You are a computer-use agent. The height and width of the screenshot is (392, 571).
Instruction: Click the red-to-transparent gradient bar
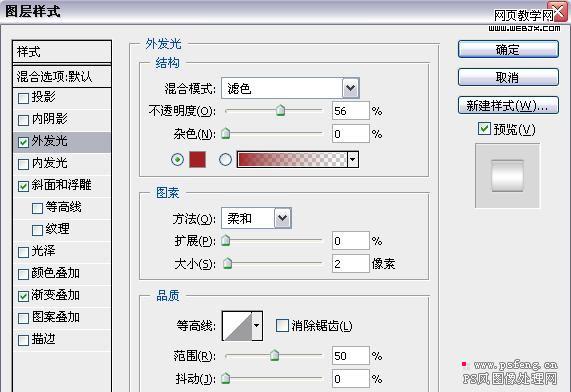click(x=292, y=160)
